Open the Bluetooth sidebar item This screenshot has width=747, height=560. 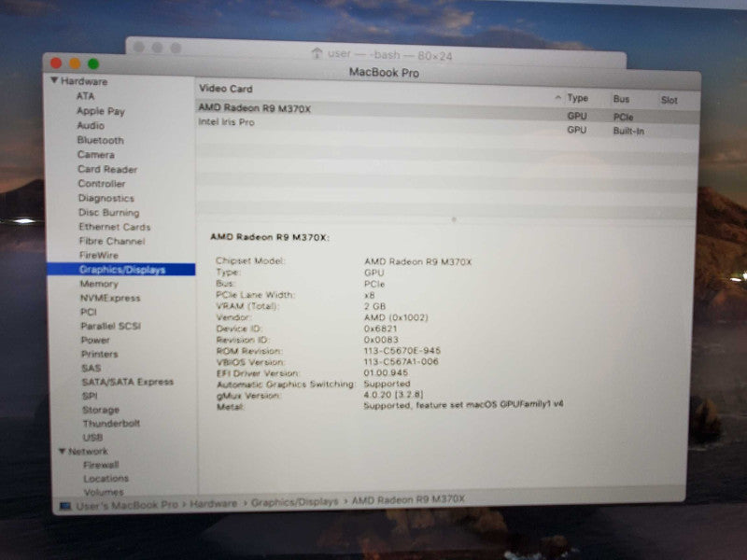tap(100, 140)
